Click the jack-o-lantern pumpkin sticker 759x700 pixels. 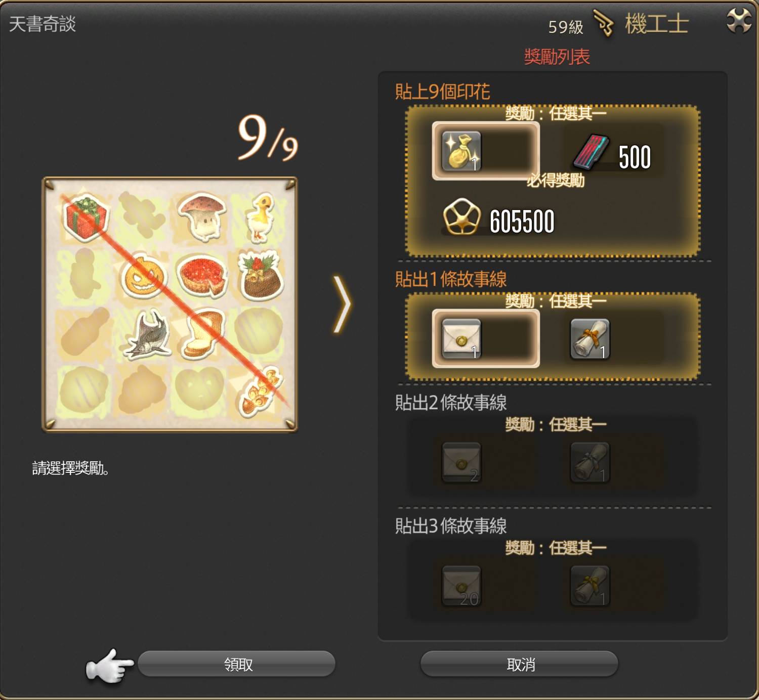coord(143,276)
